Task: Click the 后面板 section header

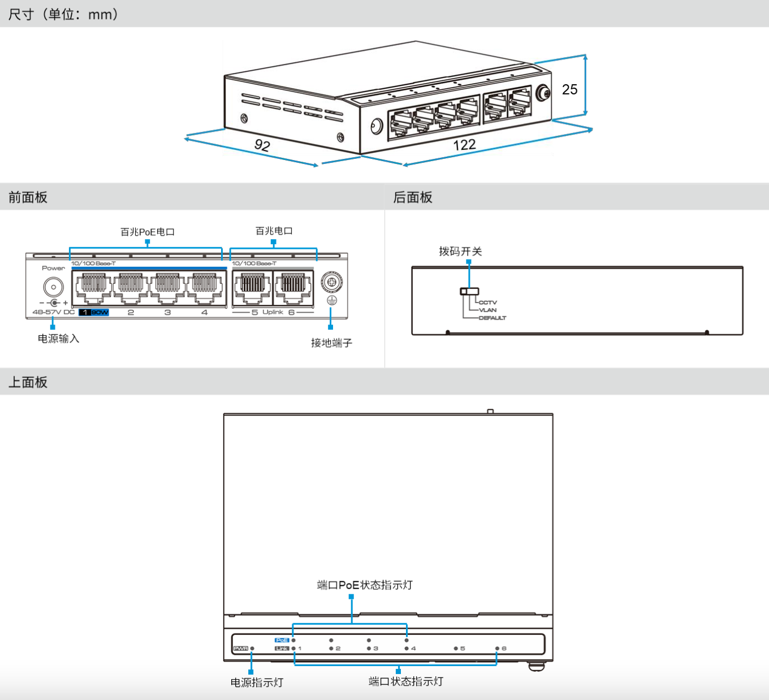Action: click(x=413, y=197)
